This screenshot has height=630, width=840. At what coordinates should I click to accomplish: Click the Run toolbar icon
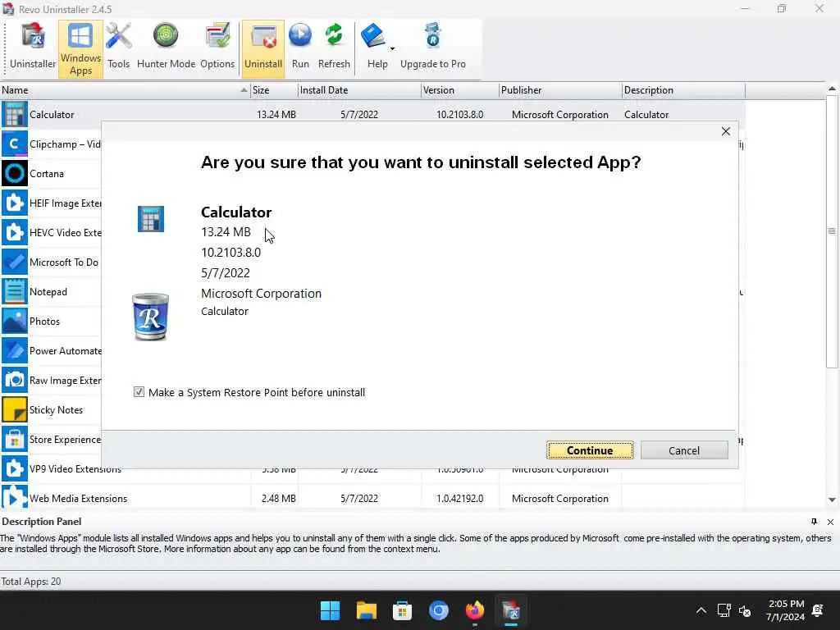tap(300, 48)
